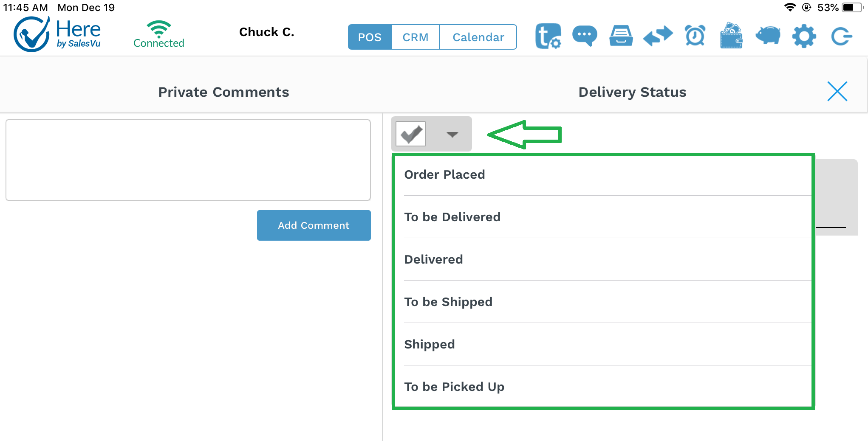
Task: Expand the delivery status dropdown arrow
Action: (452, 135)
